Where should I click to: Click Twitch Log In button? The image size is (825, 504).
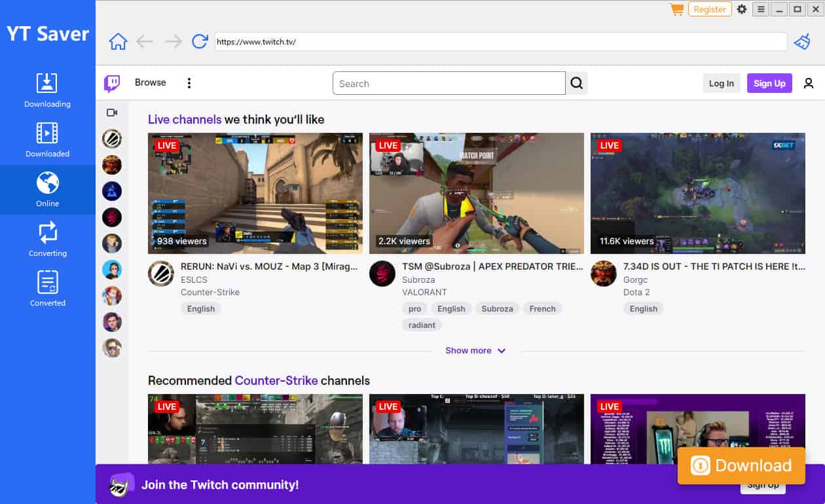pyautogui.click(x=721, y=83)
